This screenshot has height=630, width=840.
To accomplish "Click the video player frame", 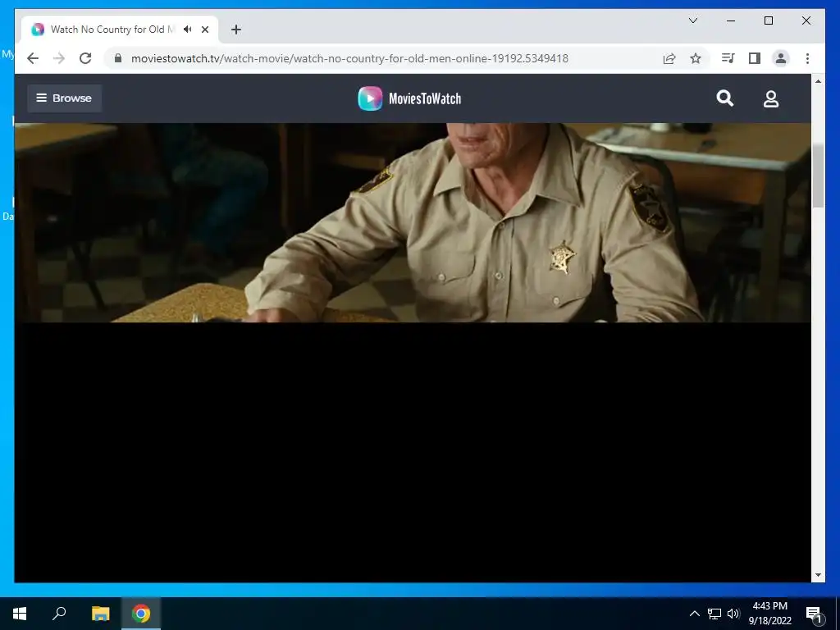I will tap(413, 353).
